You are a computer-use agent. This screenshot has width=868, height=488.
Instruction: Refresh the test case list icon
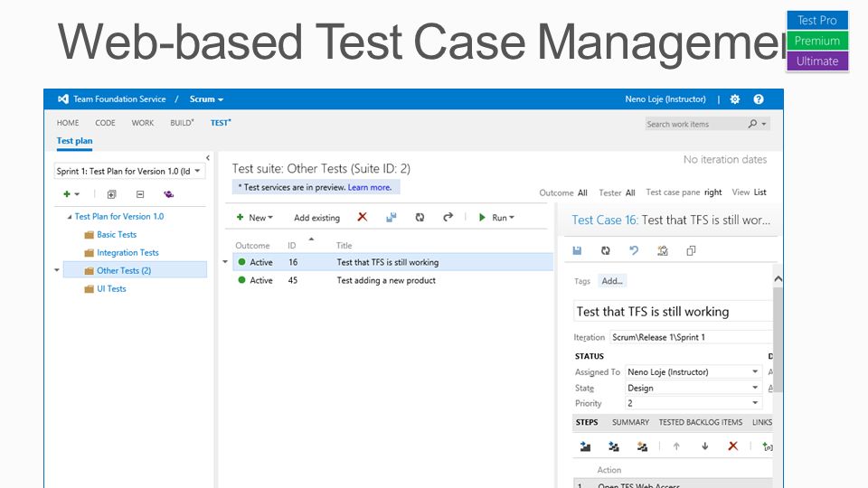point(420,218)
